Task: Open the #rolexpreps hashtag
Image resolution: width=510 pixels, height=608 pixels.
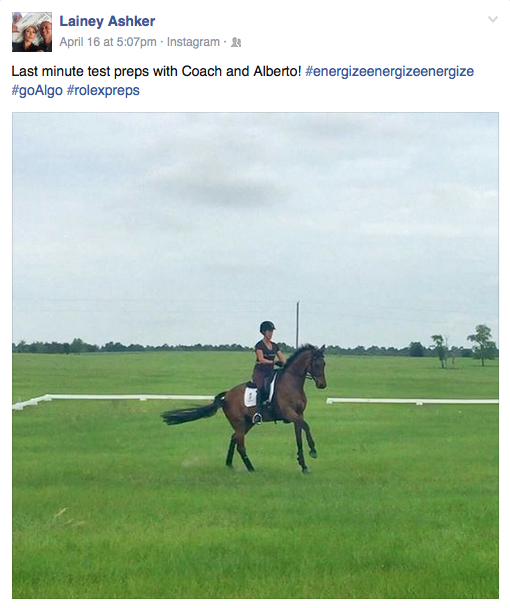Action: click(103, 90)
